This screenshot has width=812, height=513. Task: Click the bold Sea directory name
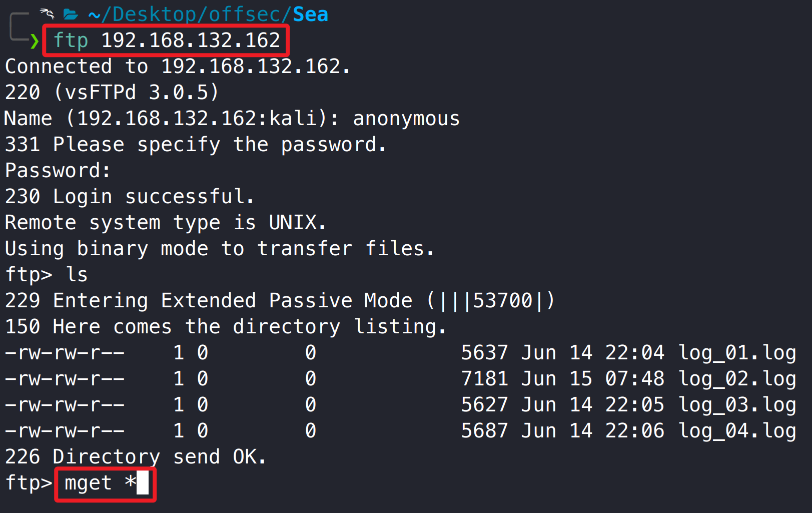pyautogui.click(x=310, y=15)
